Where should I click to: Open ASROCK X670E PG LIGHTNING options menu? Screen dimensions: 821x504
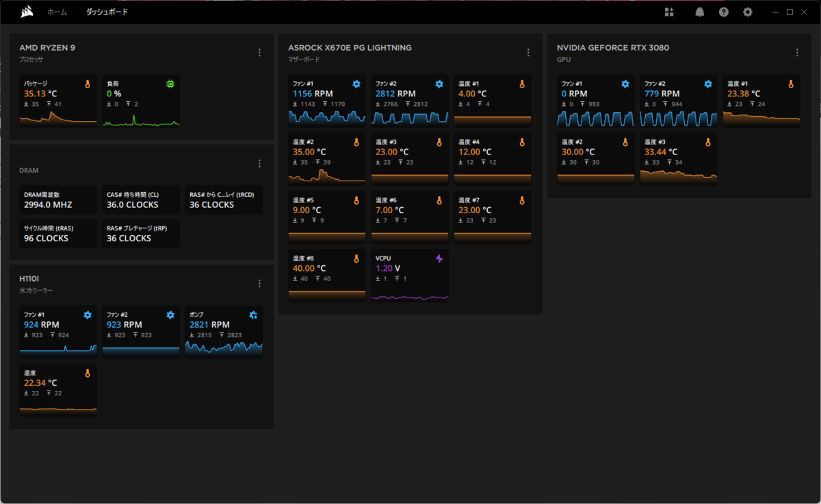click(528, 53)
